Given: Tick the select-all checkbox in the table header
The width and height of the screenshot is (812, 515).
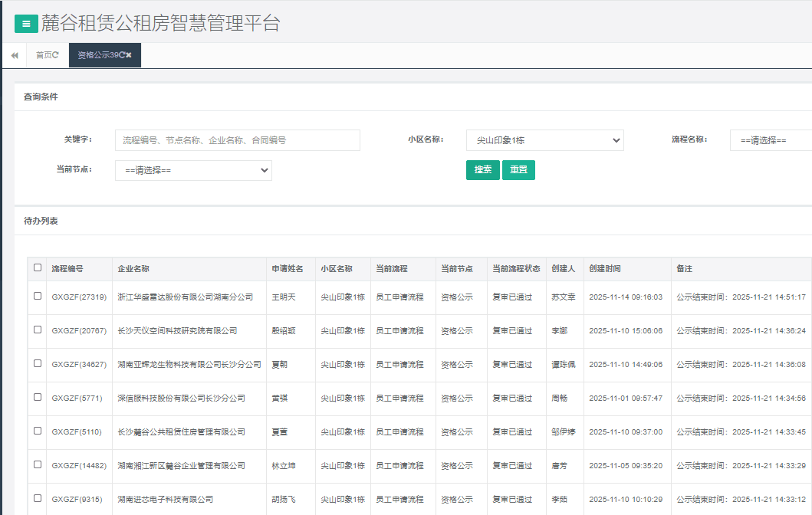Looking at the screenshot, I should [x=38, y=268].
